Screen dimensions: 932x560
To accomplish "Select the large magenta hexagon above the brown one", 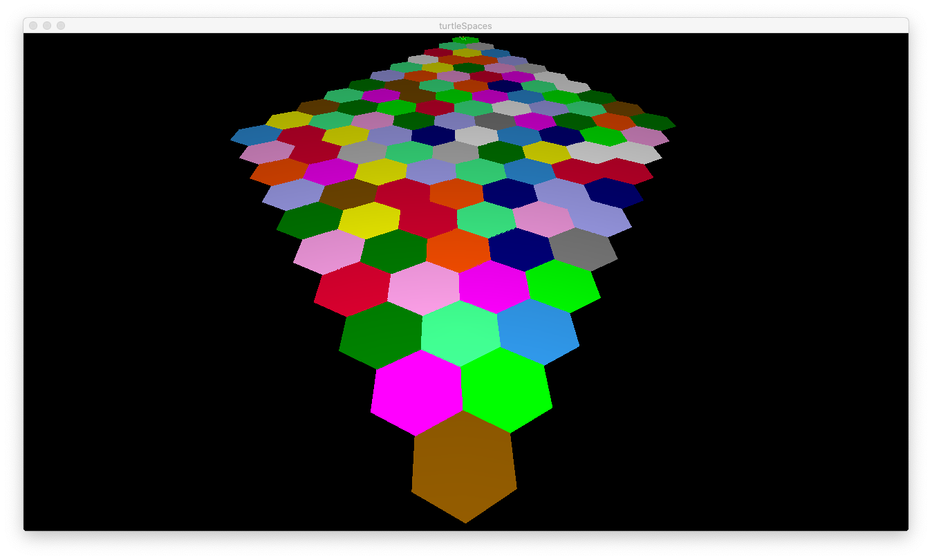I will [417, 393].
